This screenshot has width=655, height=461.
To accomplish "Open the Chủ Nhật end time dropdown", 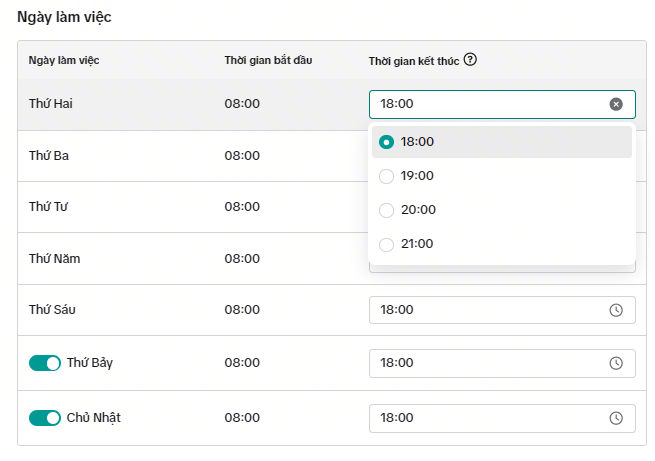I will (x=490, y=418).
